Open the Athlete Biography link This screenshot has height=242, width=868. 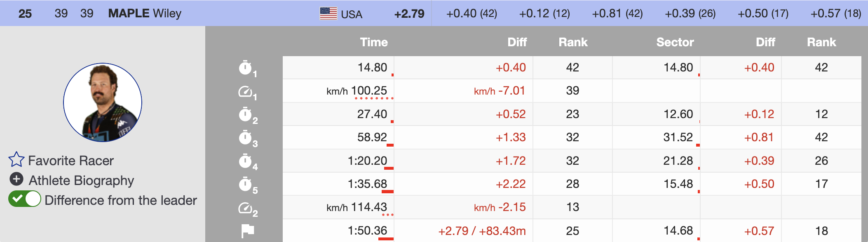click(81, 180)
